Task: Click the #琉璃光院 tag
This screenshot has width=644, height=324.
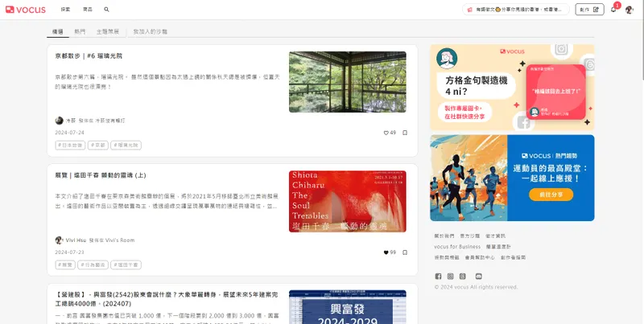Action: pos(126,146)
